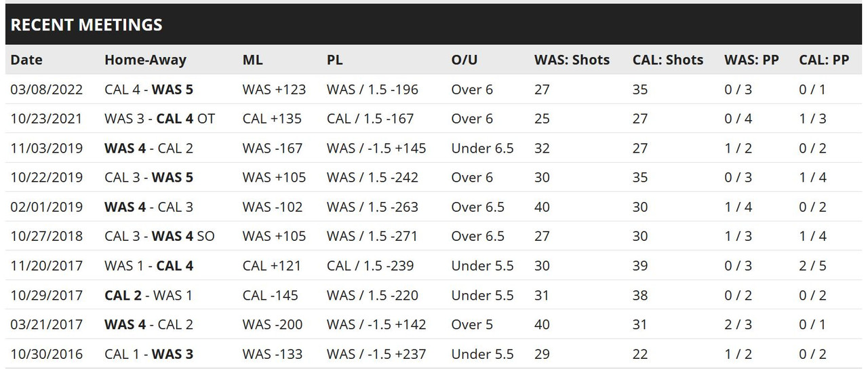Click the Home-Away column header
The height and width of the screenshot is (369, 868).
[x=145, y=60]
